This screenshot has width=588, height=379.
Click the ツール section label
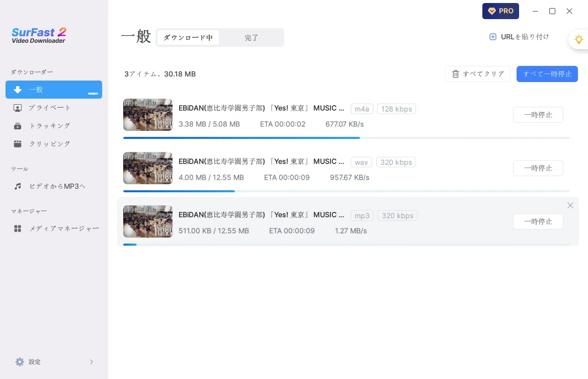click(20, 169)
